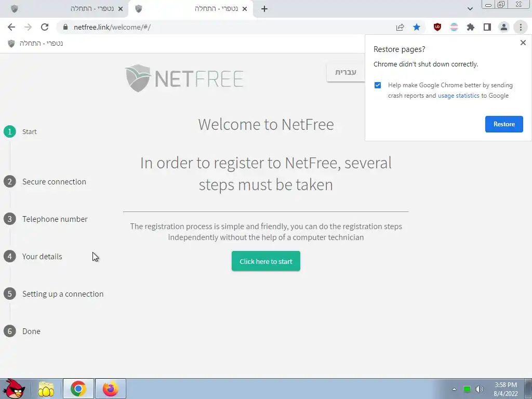Show hidden tray icons arrow

point(454,389)
